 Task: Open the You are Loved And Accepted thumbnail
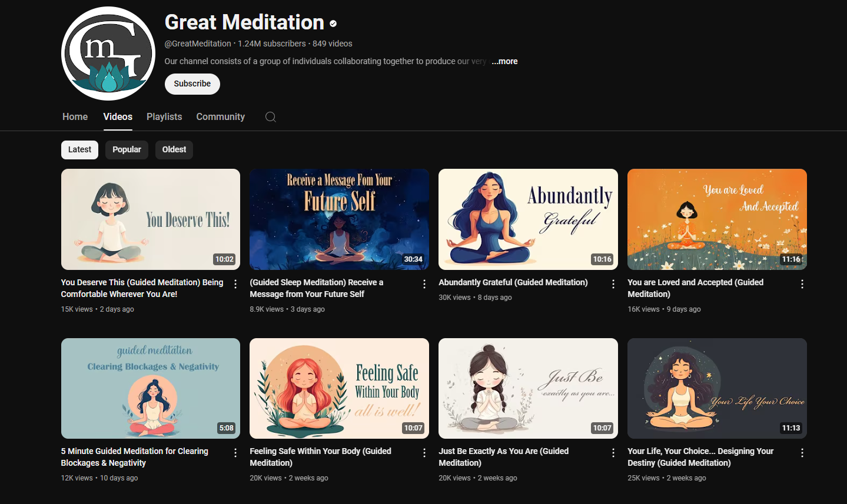point(717,219)
